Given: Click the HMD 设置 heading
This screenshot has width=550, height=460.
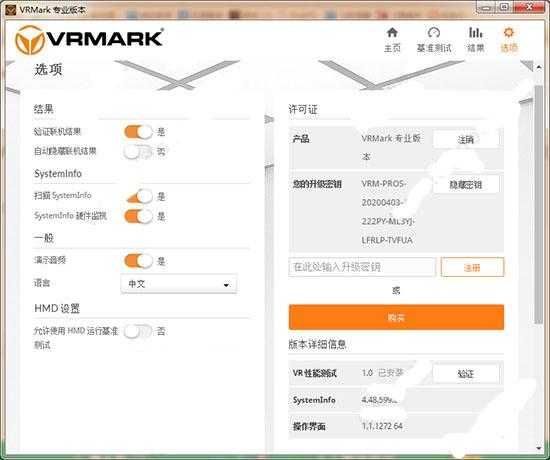Looking at the screenshot, I should point(57,308).
